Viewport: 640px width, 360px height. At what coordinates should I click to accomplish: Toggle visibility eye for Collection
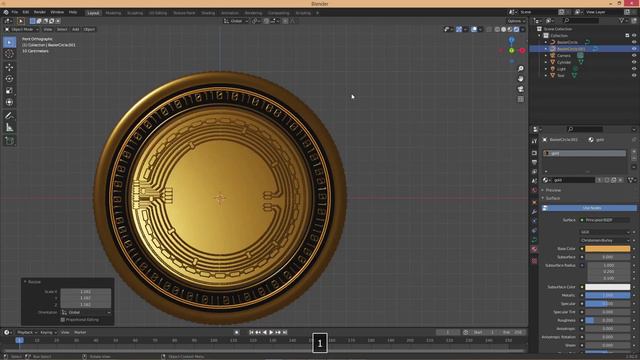click(x=634, y=36)
